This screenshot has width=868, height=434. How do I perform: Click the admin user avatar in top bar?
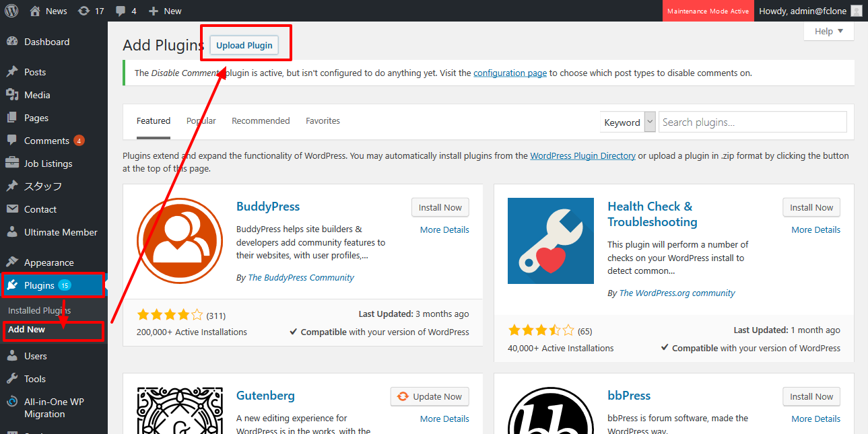point(856,11)
